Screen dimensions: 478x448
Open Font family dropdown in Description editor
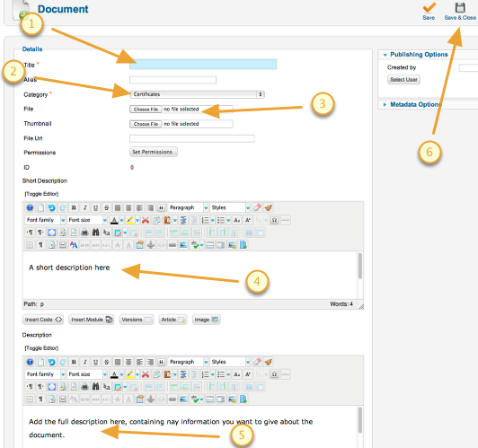(x=45, y=374)
